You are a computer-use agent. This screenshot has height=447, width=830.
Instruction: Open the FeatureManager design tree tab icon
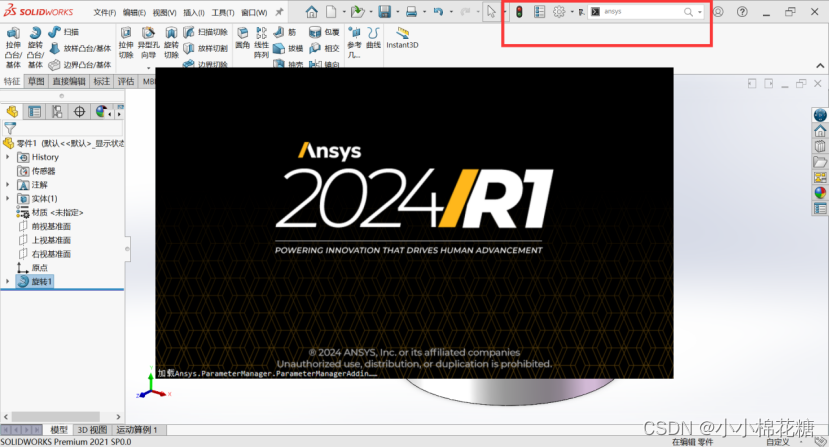click(12, 112)
